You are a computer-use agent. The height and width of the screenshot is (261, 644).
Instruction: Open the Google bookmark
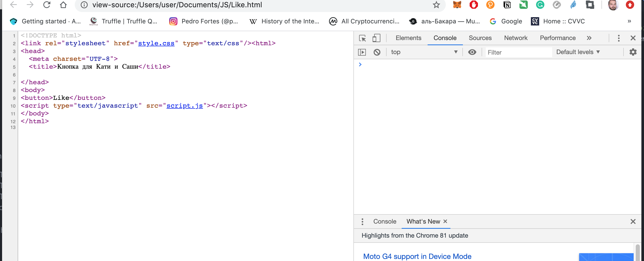[x=506, y=21]
